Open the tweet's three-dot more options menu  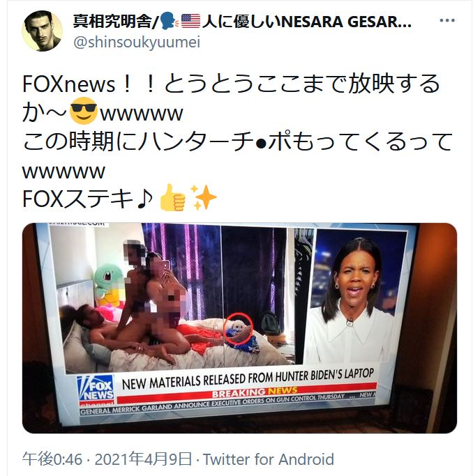447,20
